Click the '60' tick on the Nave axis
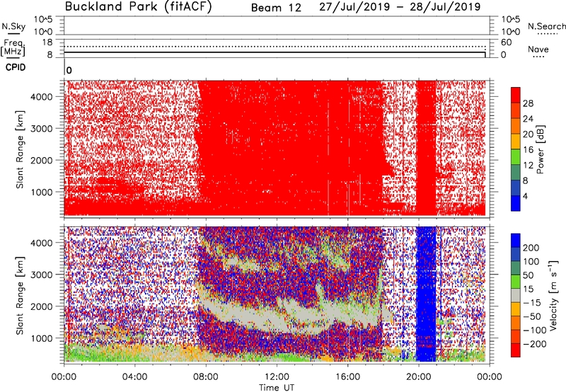The width and height of the screenshot is (566, 392). coord(506,42)
